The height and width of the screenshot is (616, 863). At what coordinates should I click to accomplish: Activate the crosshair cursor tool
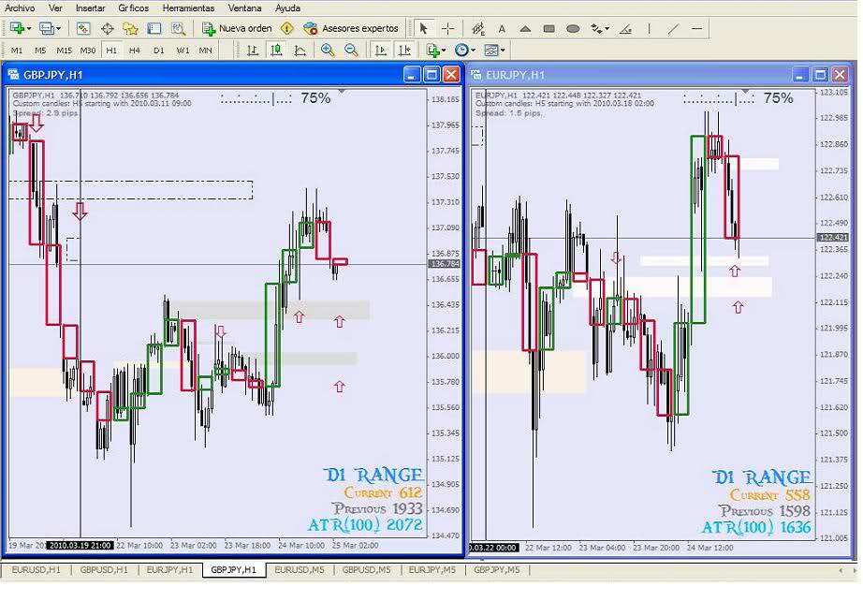click(x=448, y=29)
